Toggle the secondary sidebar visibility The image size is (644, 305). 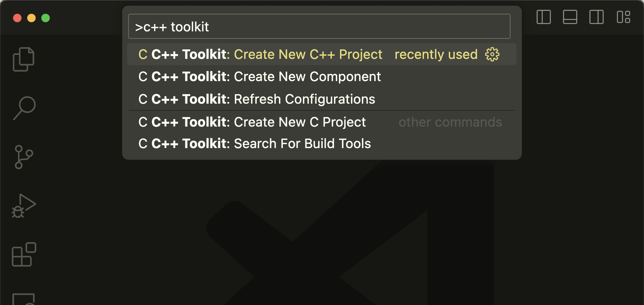(596, 17)
